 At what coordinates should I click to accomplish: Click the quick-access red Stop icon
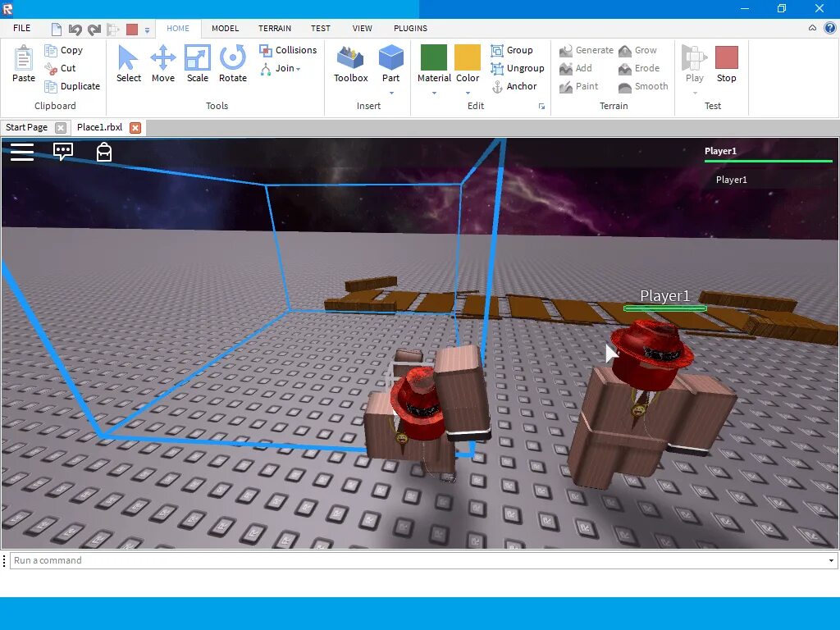tap(132, 30)
